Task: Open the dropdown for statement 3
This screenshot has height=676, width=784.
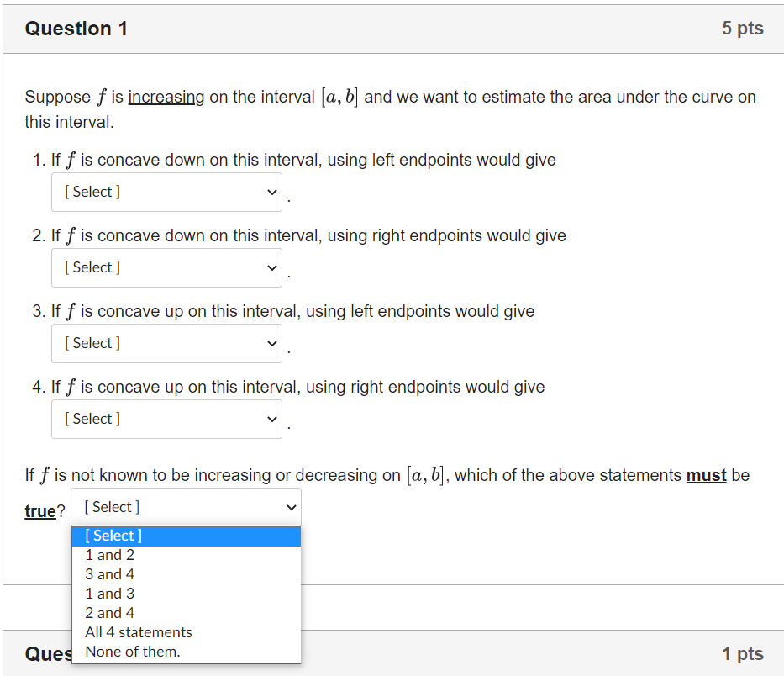Action: [x=166, y=343]
